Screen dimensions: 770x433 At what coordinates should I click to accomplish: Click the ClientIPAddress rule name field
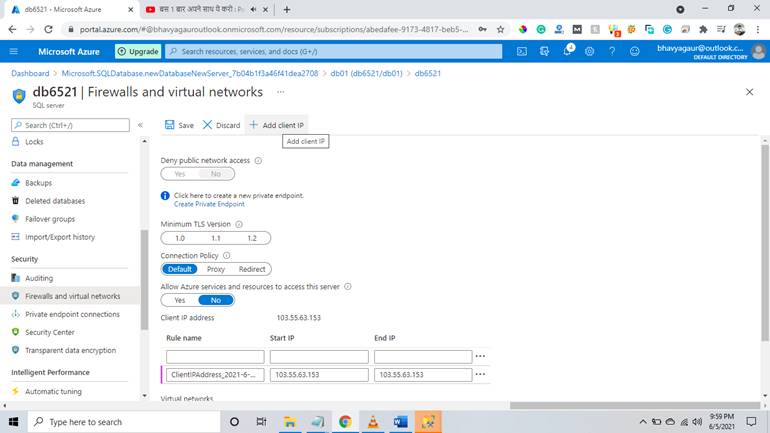(x=215, y=375)
